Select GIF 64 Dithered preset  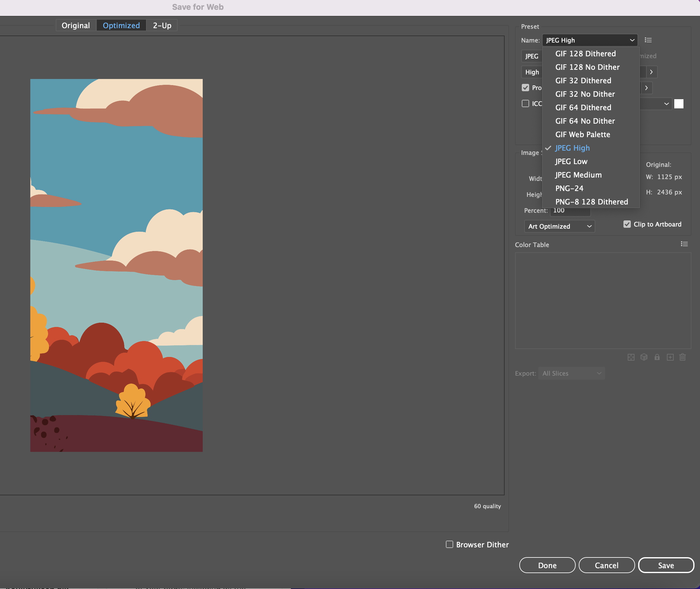[583, 107]
